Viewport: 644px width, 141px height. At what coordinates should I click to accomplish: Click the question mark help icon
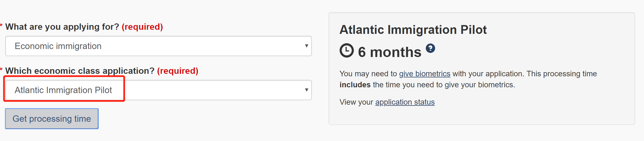point(430,48)
